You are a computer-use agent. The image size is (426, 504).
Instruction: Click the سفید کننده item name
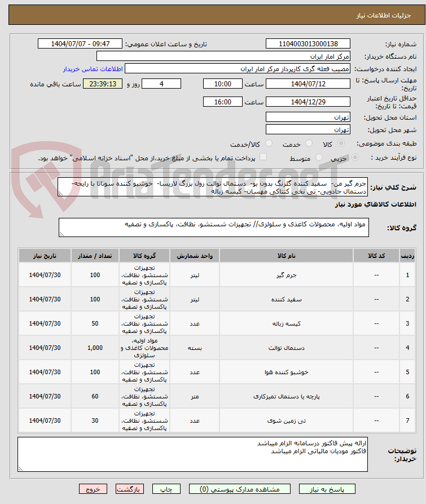286,299
